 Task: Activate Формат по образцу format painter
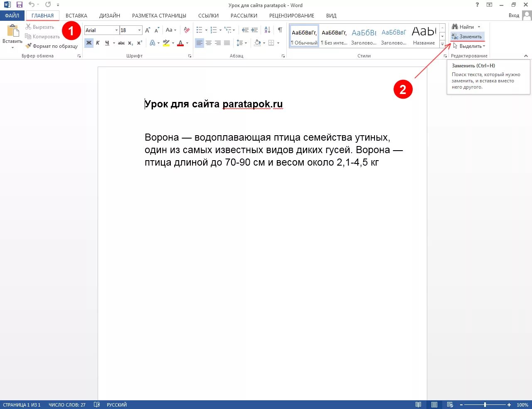pos(52,46)
